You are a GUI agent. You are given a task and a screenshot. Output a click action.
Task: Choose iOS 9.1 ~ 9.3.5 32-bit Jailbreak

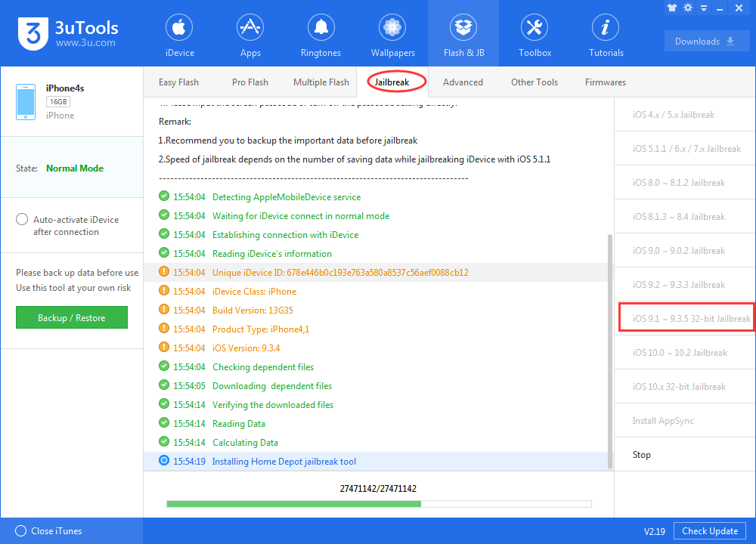[686, 317]
